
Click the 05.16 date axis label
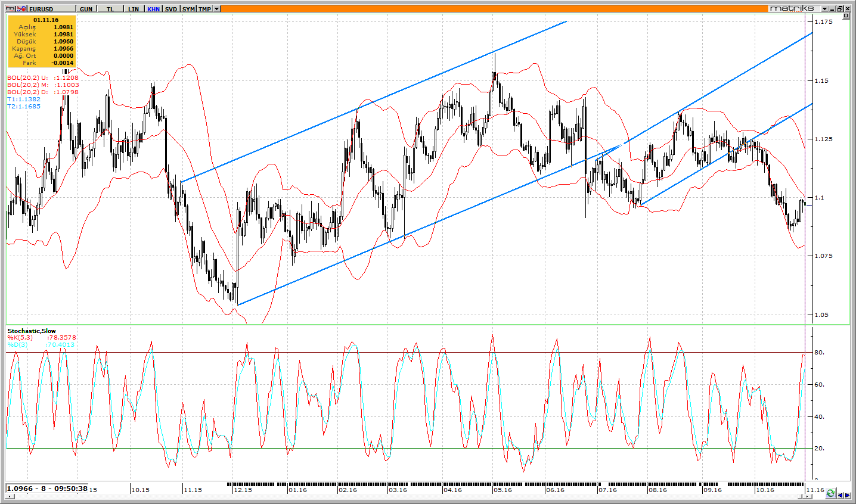click(x=503, y=490)
